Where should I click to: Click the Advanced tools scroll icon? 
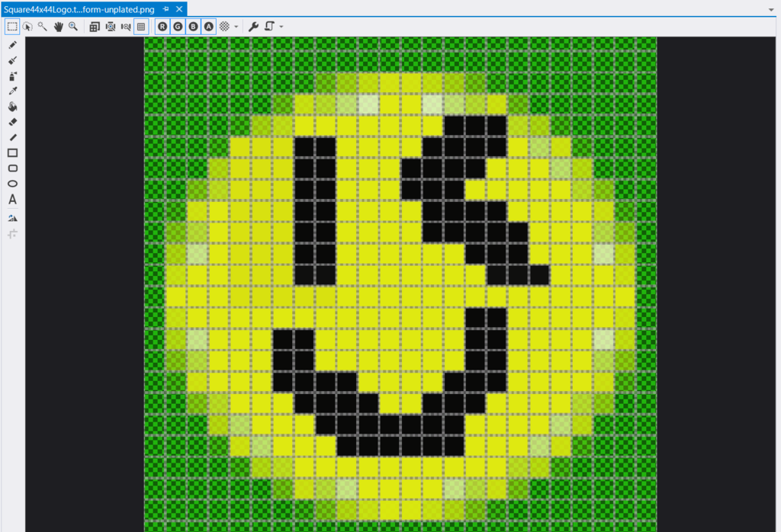pyautogui.click(x=269, y=27)
